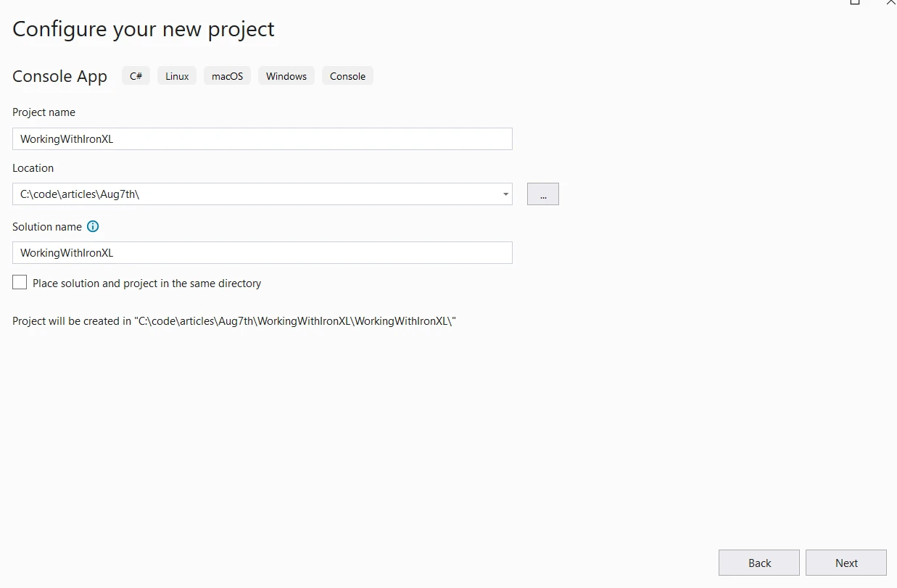
Task: Select the Linux platform tag
Action: 177,76
